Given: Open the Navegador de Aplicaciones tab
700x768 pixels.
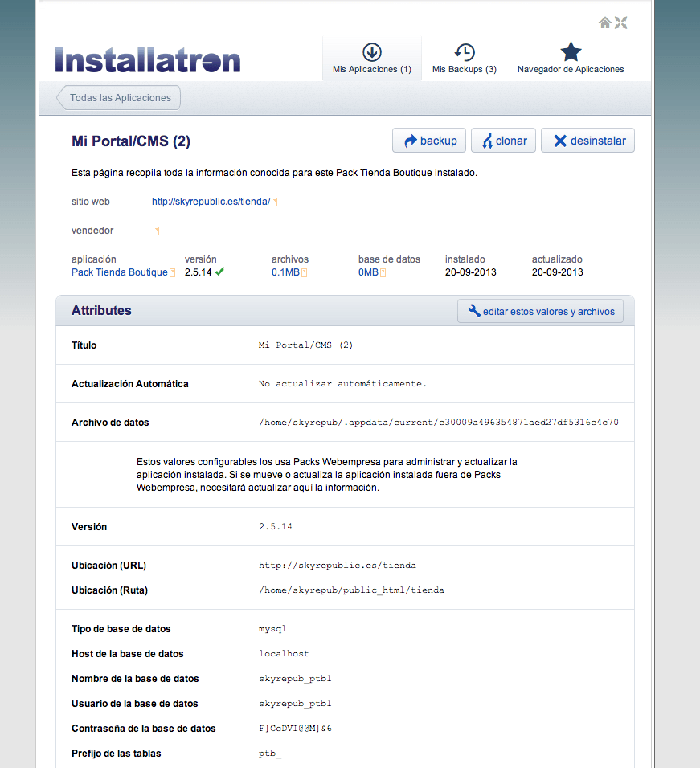Looking at the screenshot, I should point(571,59).
